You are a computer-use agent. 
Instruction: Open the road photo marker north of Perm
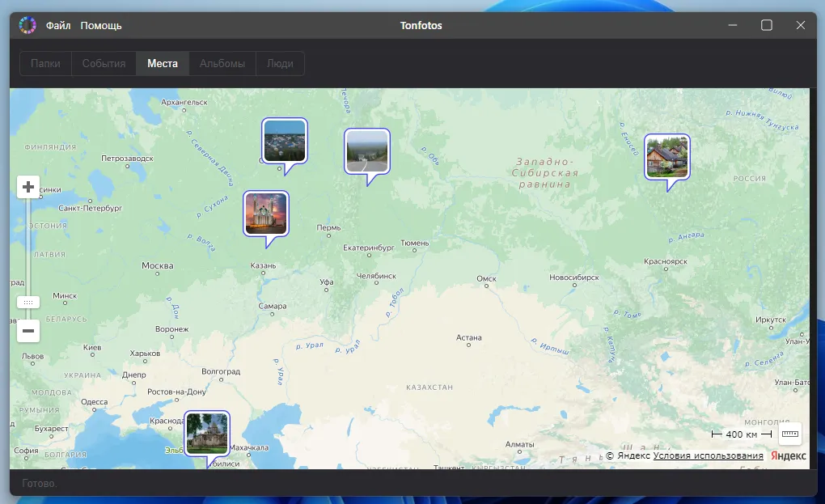366,151
